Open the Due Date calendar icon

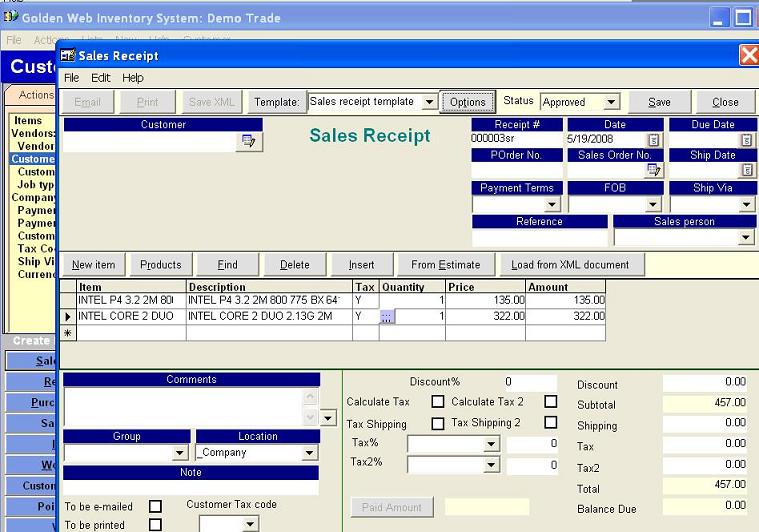pos(746,140)
